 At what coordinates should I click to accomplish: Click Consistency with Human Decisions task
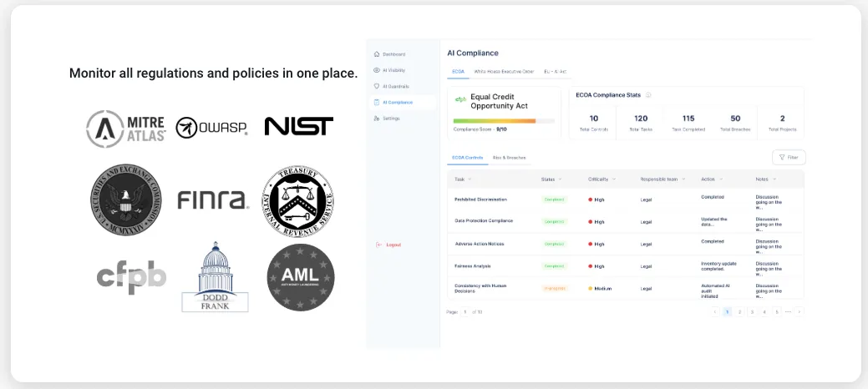(x=480, y=288)
